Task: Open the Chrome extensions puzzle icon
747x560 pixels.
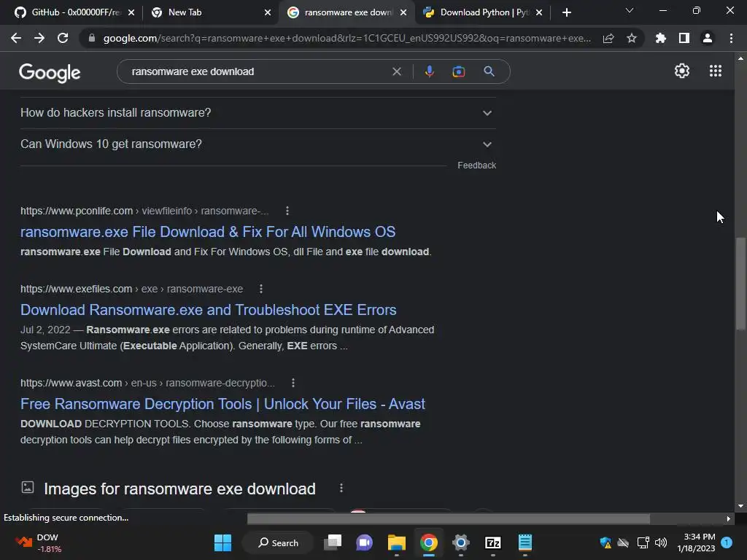Action: (660, 38)
